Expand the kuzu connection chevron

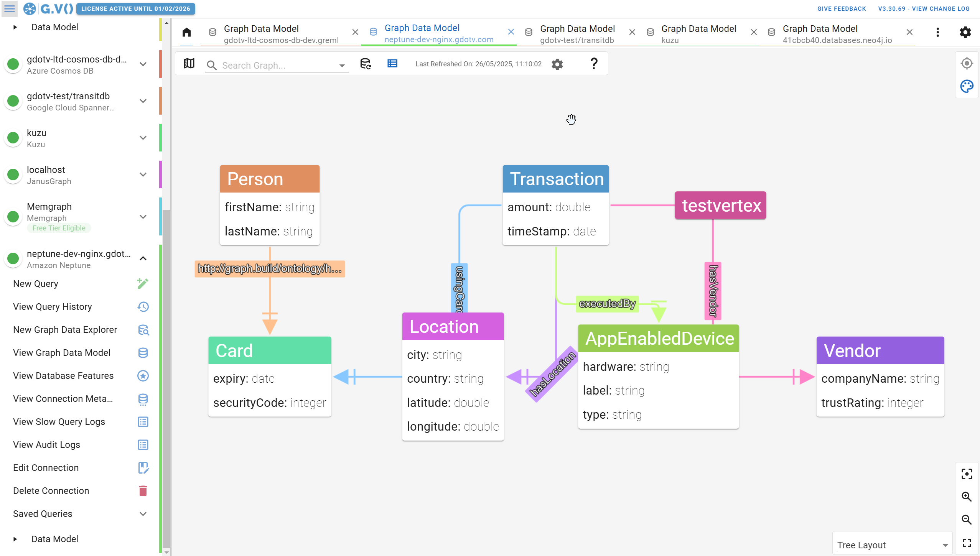pyautogui.click(x=143, y=138)
